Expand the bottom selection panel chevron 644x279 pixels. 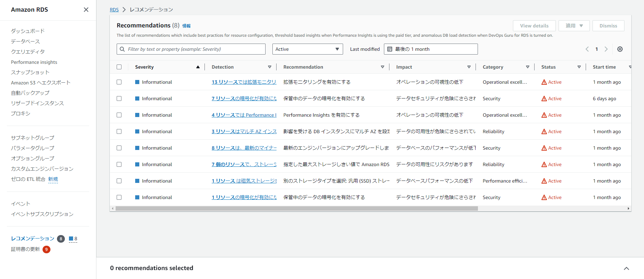tap(627, 268)
